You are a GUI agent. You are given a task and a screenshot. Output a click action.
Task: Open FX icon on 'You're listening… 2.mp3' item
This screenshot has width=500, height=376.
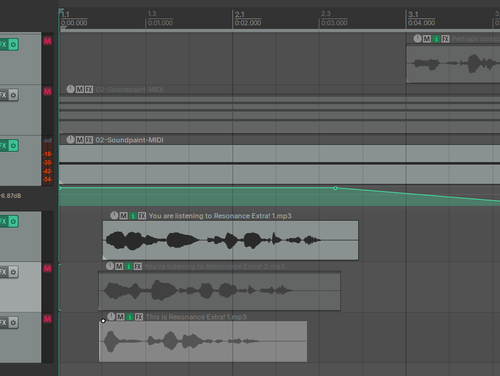point(138,266)
